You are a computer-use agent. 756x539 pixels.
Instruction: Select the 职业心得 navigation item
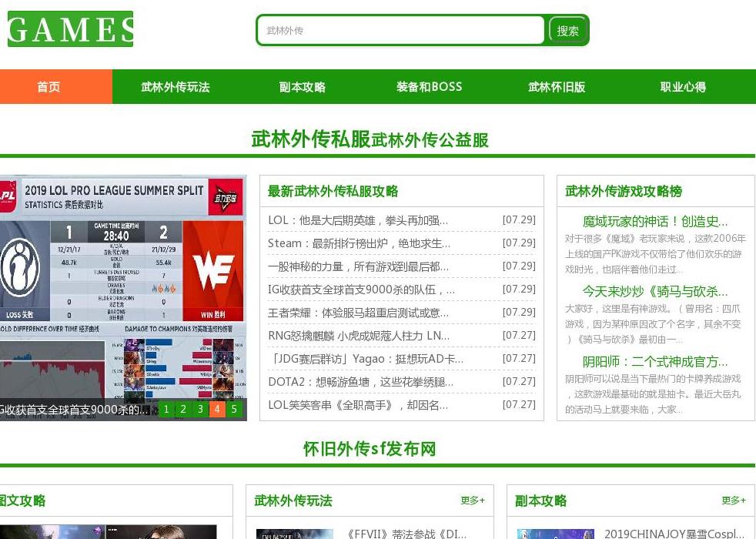click(683, 87)
